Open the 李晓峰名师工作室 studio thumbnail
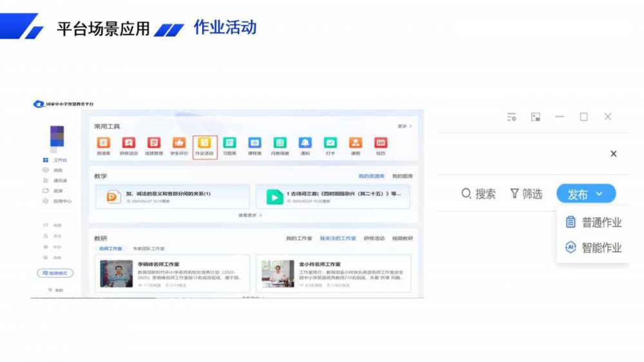 (117, 274)
